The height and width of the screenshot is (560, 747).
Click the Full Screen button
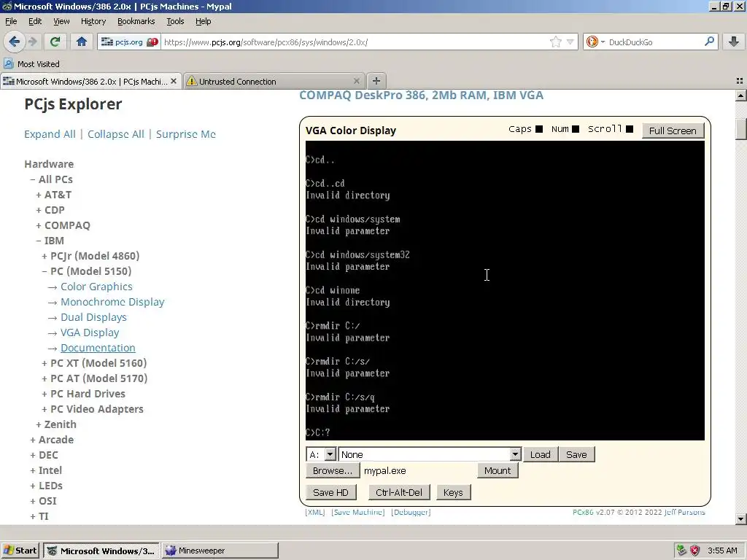[x=673, y=131]
